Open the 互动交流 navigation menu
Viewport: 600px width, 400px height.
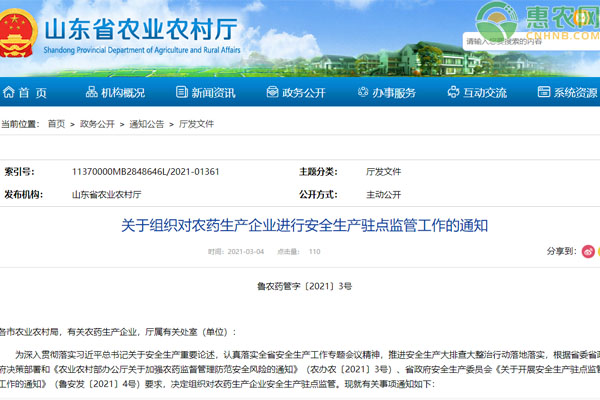[485, 93]
